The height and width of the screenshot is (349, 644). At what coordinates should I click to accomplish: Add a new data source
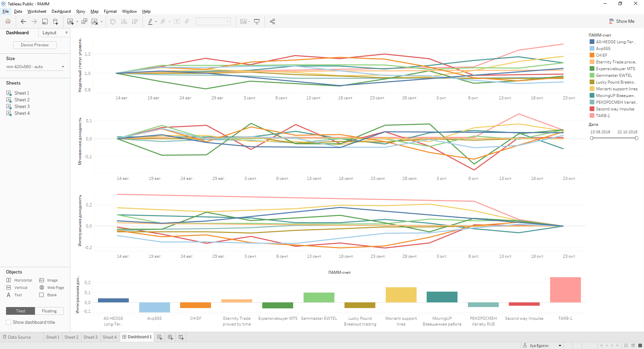(x=56, y=21)
